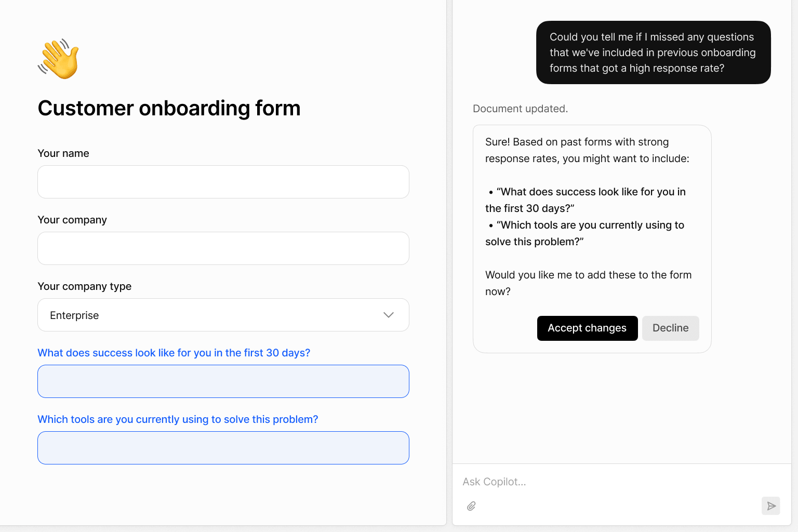The height and width of the screenshot is (532, 798).
Task: Click the Your company type label
Action: pyautogui.click(x=84, y=286)
